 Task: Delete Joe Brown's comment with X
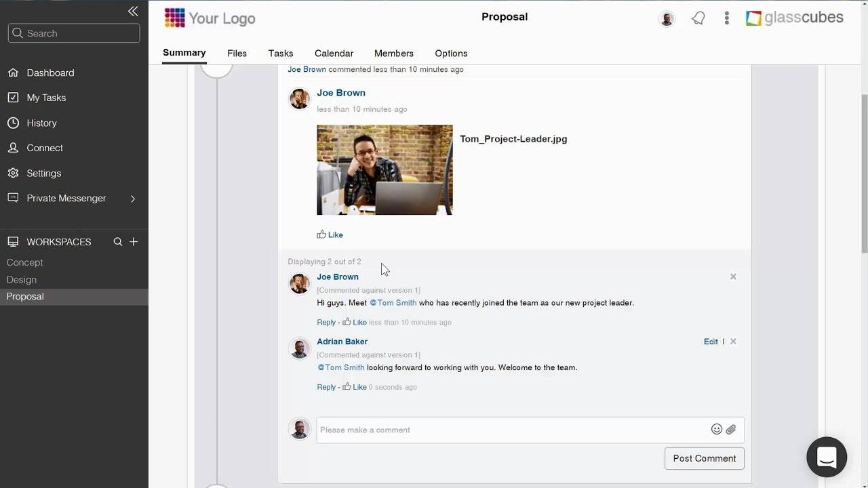click(x=733, y=277)
